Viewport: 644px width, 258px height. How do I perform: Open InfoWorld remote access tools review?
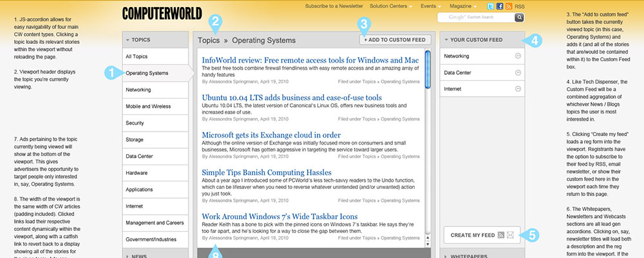[x=310, y=60]
